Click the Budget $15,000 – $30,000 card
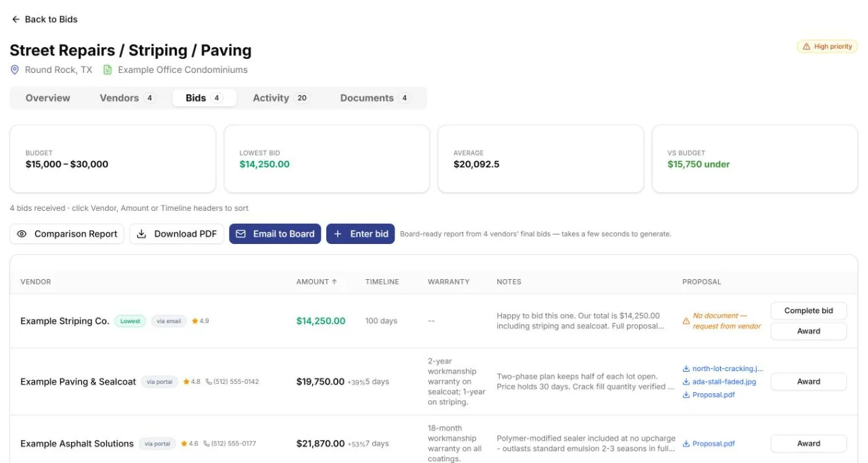Screen dimensions: 868x463 [x=113, y=159]
